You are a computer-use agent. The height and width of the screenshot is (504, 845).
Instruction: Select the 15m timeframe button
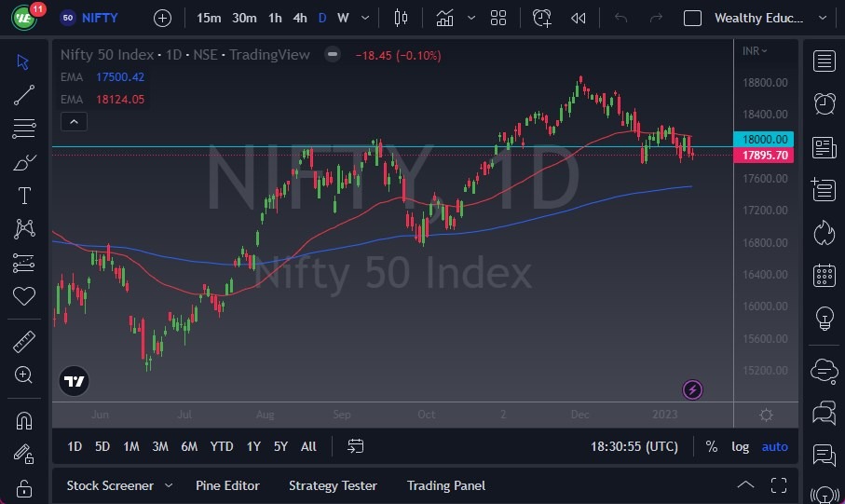[x=209, y=18]
